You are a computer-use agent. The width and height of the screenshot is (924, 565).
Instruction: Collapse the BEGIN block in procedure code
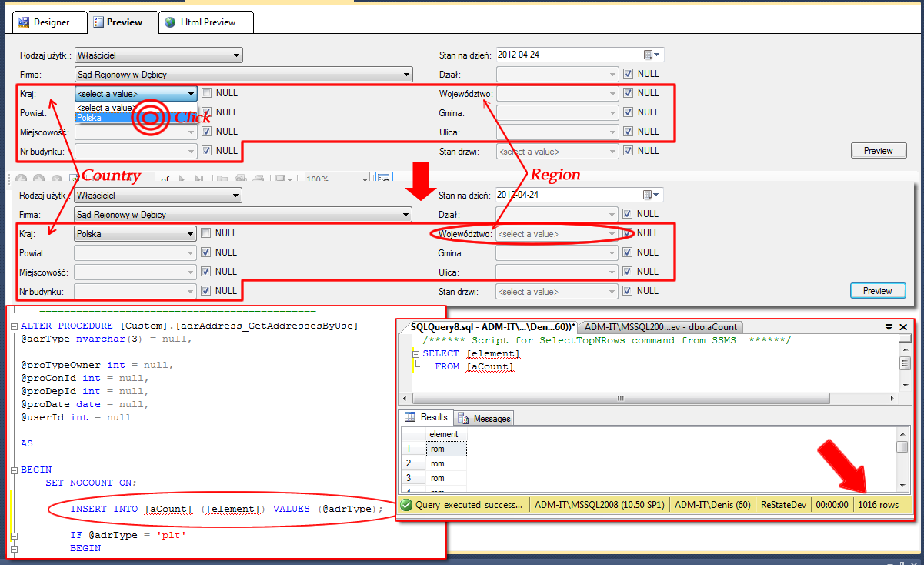(14, 470)
